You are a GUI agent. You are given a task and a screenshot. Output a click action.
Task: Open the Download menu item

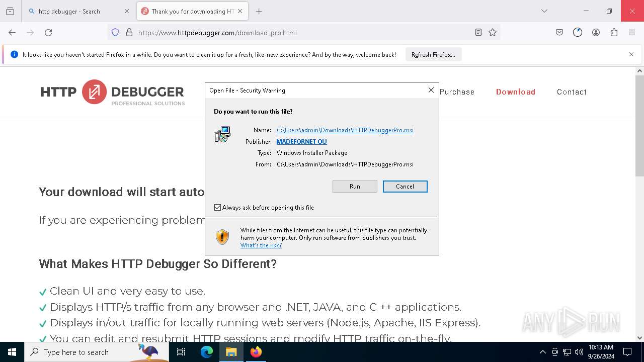[516, 92]
